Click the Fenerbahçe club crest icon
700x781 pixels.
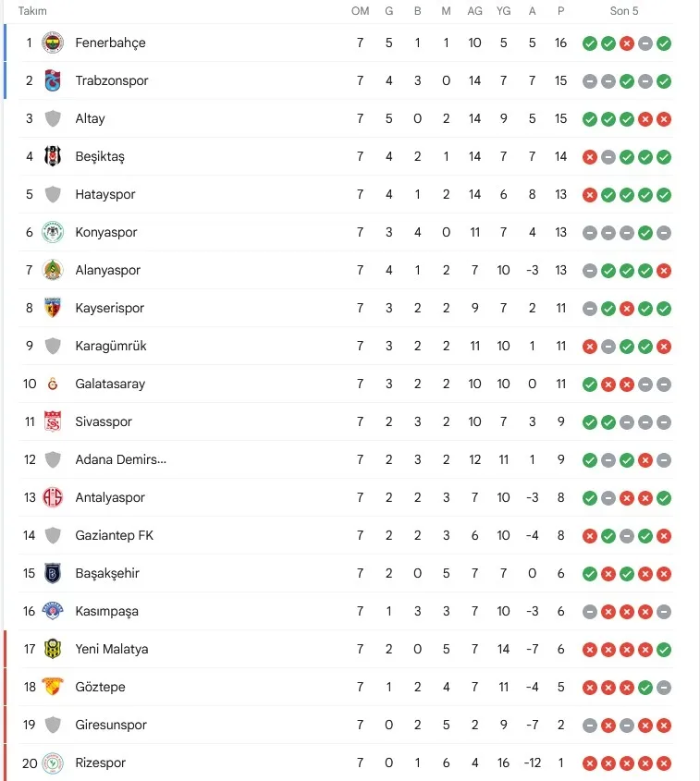53,43
